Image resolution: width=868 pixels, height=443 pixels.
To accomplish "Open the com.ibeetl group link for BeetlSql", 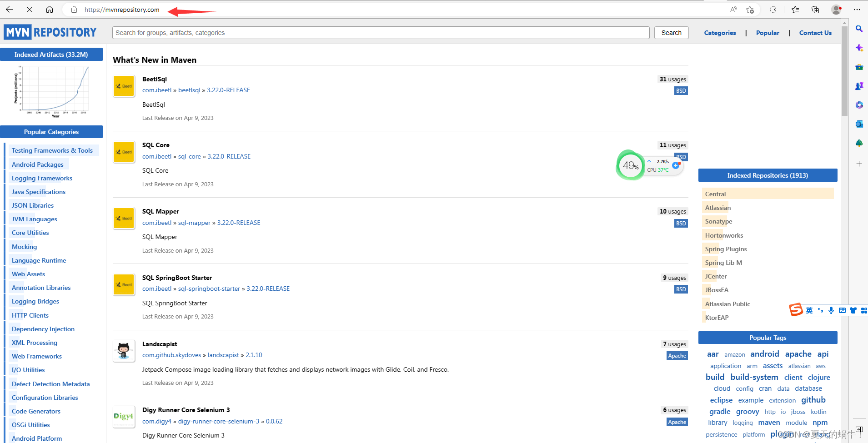I will (x=157, y=90).
